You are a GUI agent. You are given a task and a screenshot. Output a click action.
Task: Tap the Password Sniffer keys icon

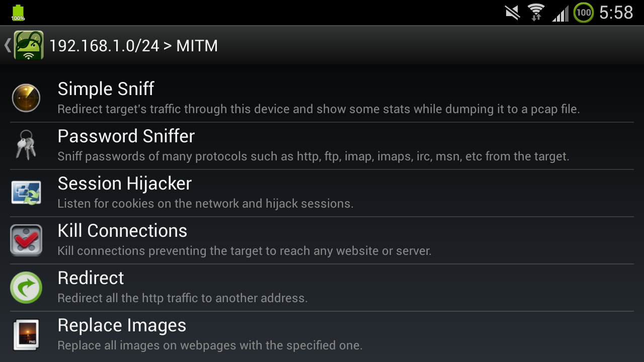(26, 145)
